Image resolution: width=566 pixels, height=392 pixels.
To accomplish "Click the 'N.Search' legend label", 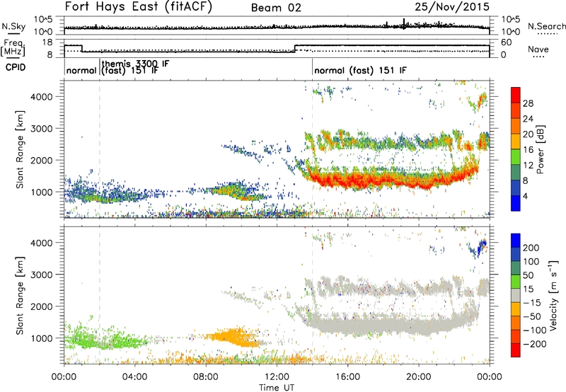I will [547, 26].
